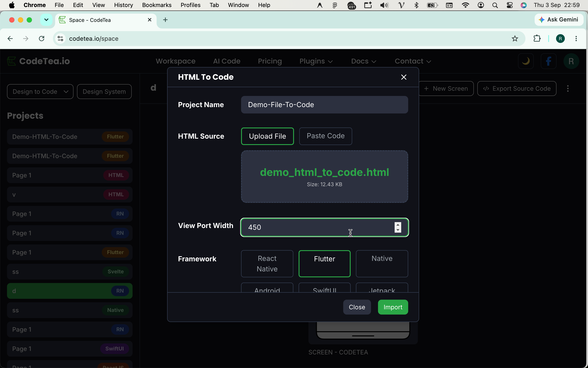Choose React Native framework
Viewport: 588px width, 368px height.
pyautogui.click(x=267, y=264)
